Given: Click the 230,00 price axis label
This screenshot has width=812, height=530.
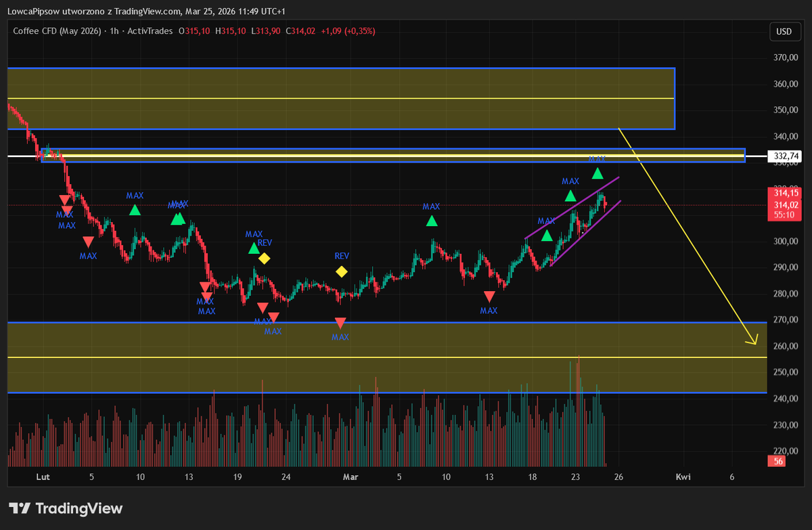Looking at the screenshot, I should [785, 425].
